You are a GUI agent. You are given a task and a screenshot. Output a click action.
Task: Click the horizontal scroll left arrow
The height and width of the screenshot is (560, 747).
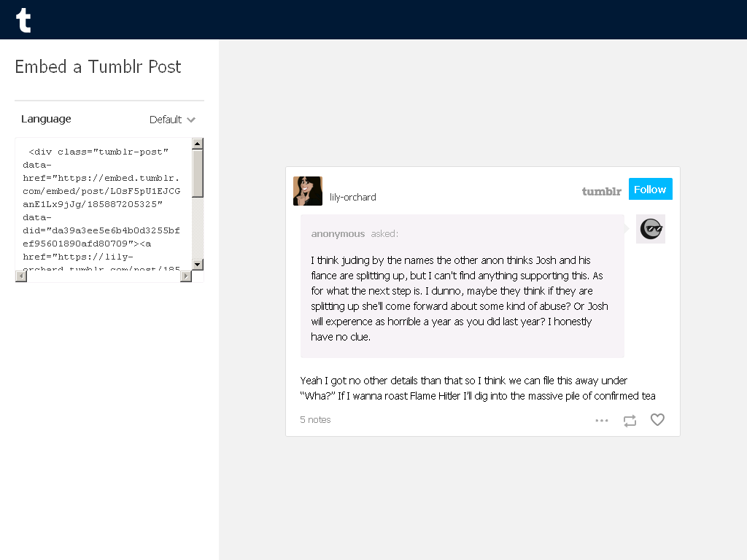(21, 276)
